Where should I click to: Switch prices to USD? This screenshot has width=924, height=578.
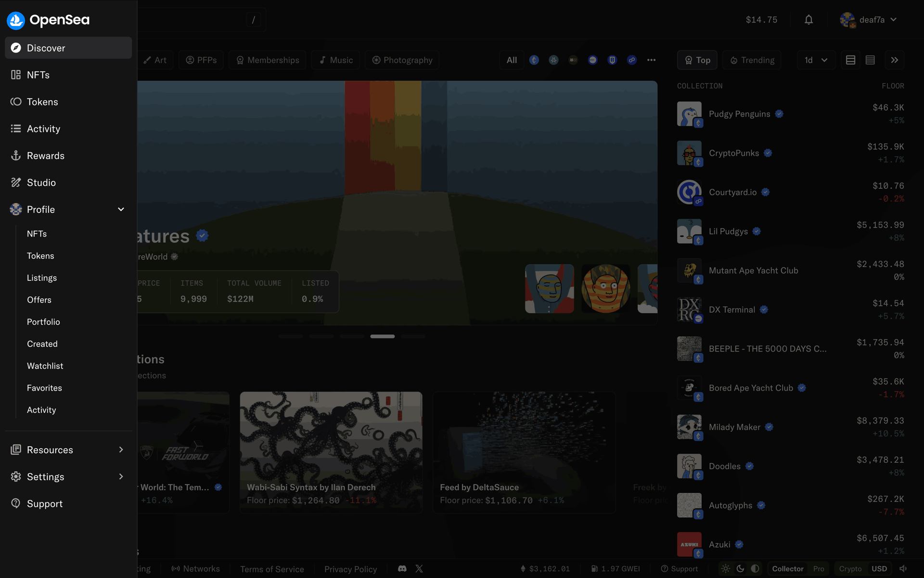pos(879,569)
